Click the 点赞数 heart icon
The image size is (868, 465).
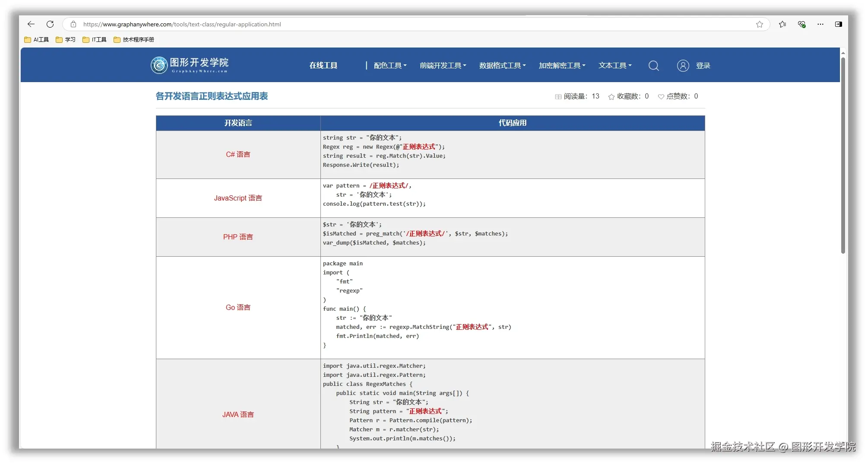[x=661, y=97]
